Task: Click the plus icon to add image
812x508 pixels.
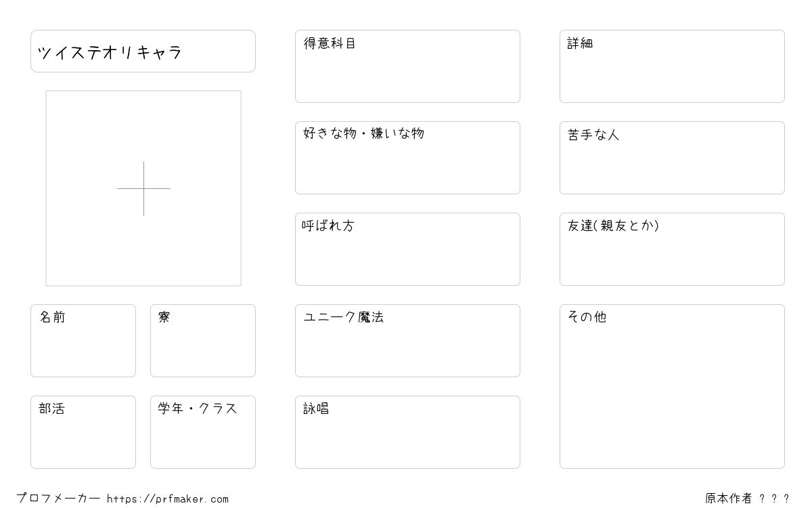Action: point(143,188)
